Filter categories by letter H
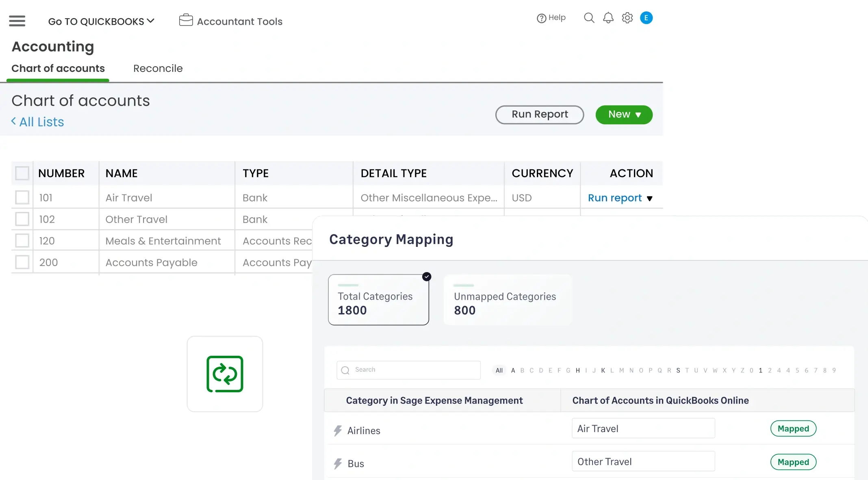Screen dimensions: 868x480 [577, 370]
